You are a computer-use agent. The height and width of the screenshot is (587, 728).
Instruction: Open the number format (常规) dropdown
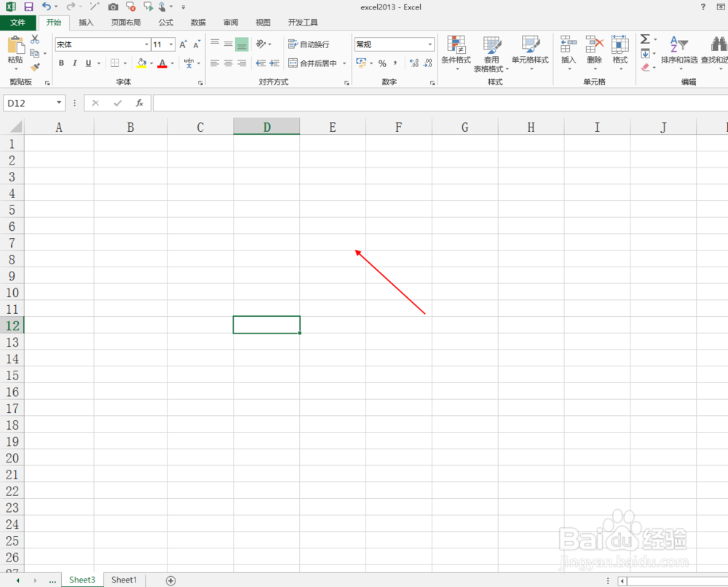pyautogui.click(x=429, y=44)
